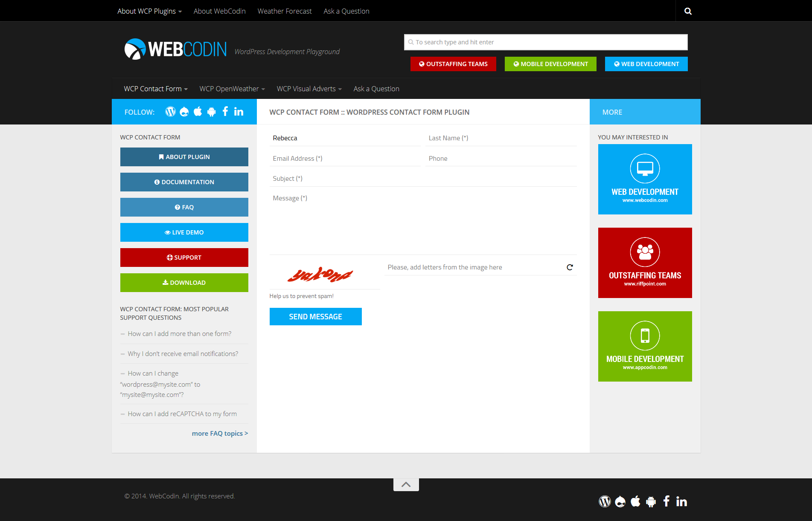
Task: Click the WordPress icon in the footer
Action: [x=605, y=501]
